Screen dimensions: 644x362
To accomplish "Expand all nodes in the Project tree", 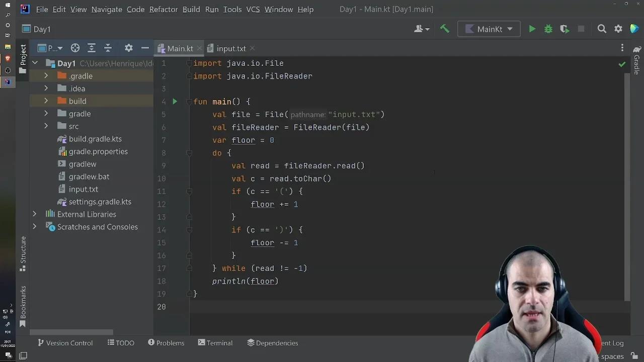I will click(x=92, y=48).
